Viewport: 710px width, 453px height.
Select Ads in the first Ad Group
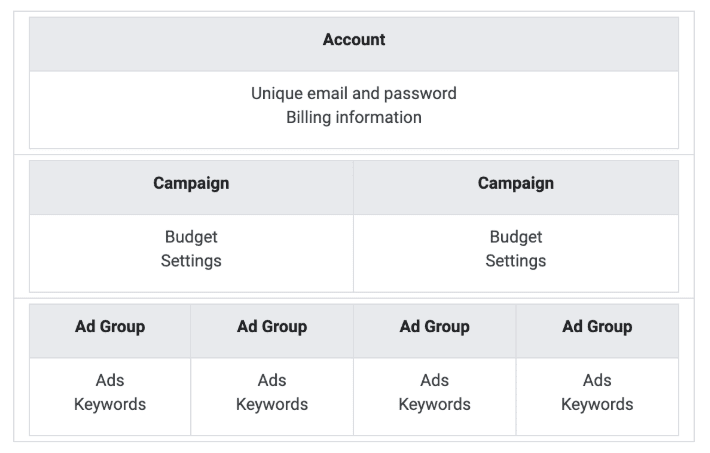click(x=110, y=381)
